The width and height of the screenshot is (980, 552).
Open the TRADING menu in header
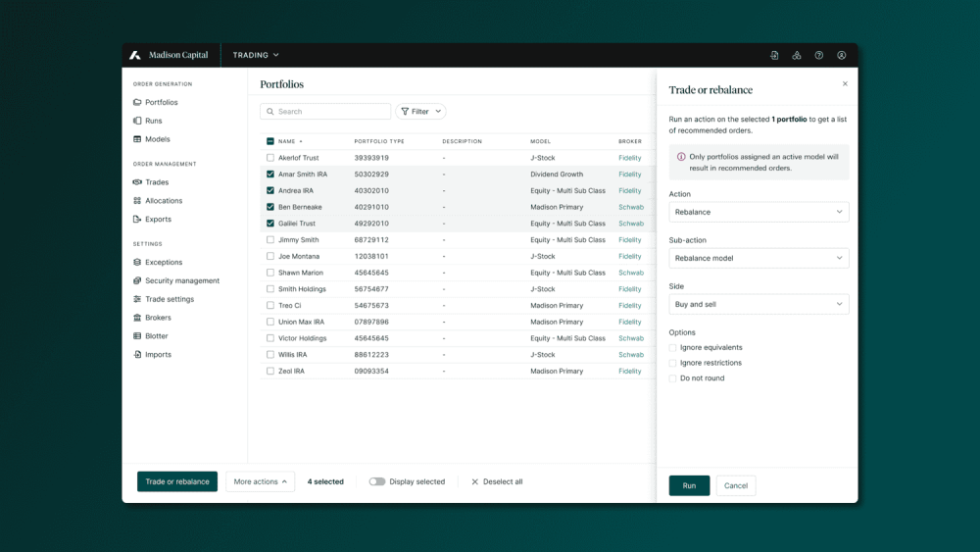point(256,55)
